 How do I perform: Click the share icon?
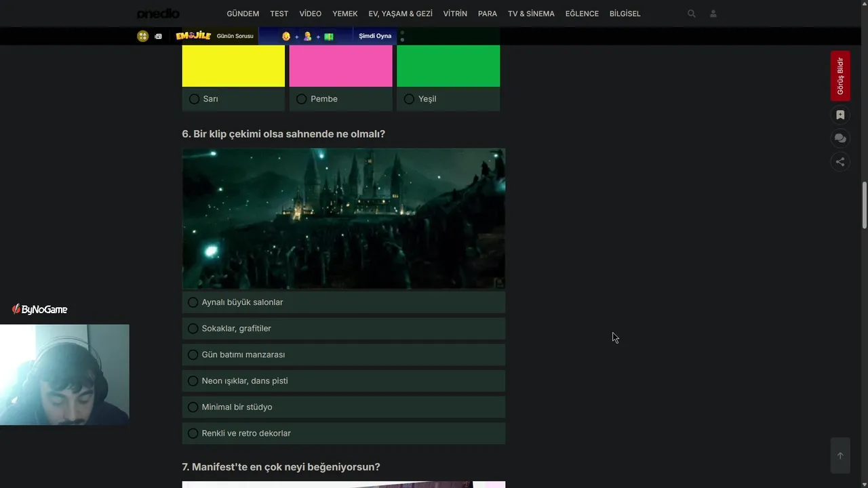click(x=840, y=161)
